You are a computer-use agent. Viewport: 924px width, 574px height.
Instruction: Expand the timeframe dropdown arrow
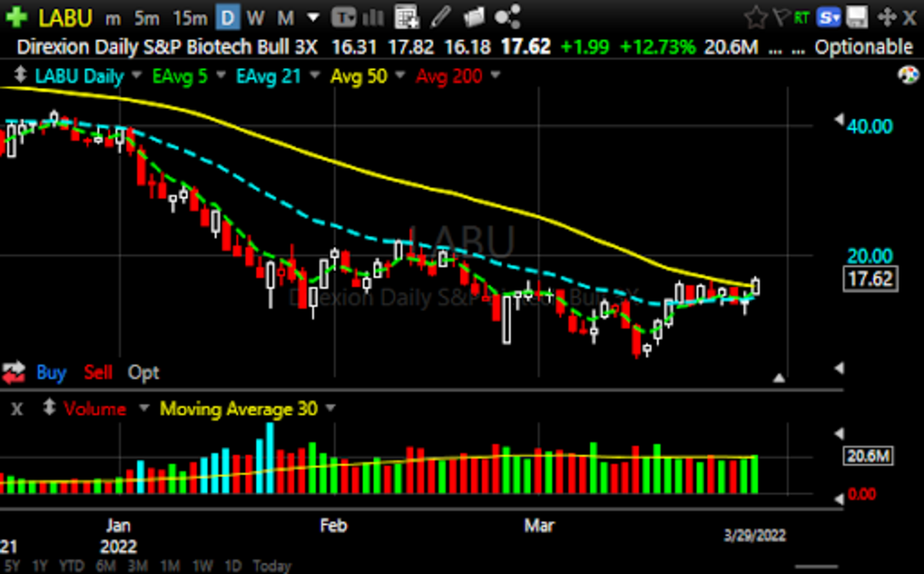pyautogui.click(x=313, y=17)
